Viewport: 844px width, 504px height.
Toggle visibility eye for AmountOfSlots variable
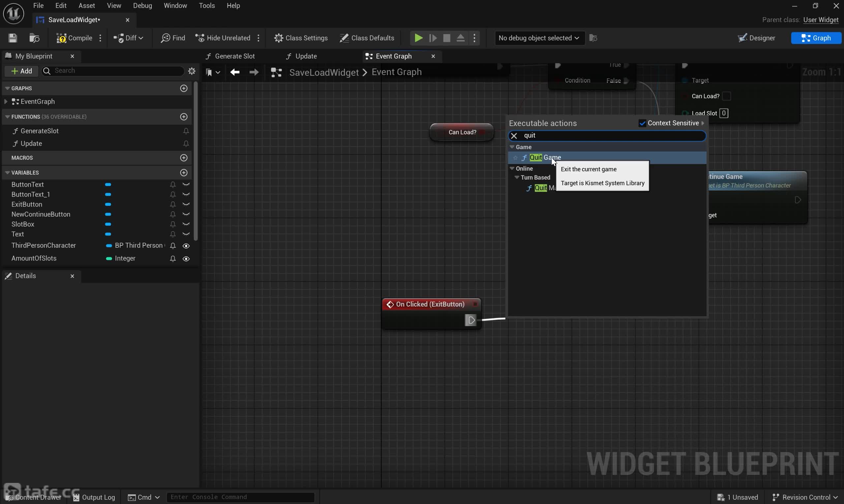point(186,259)
